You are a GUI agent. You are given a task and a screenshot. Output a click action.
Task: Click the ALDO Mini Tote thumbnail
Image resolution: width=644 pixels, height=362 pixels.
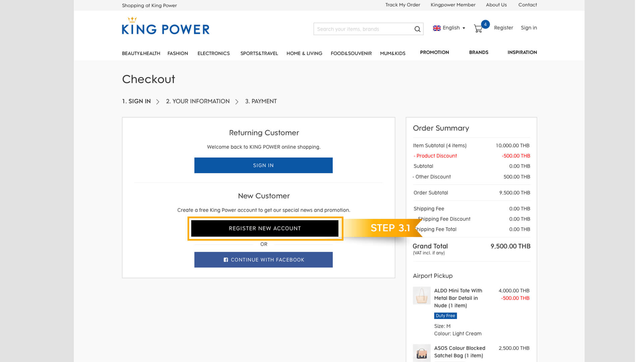click(422, 295)
